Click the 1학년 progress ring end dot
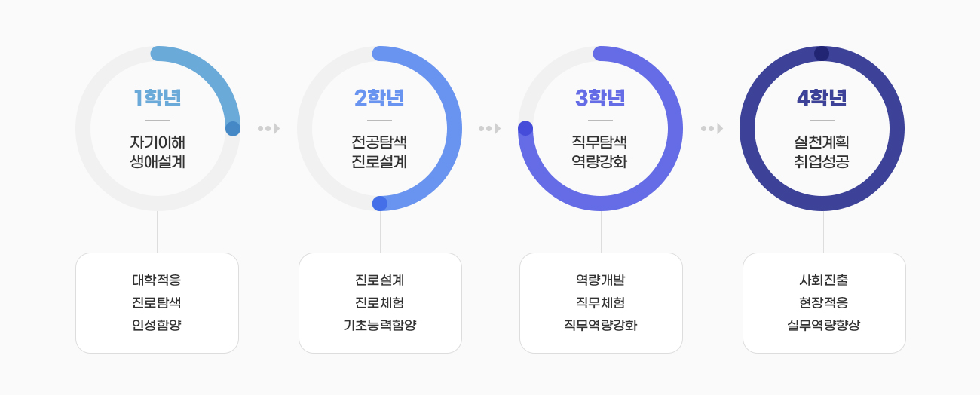This screenshot has height=395, width=980. point(233,129)
